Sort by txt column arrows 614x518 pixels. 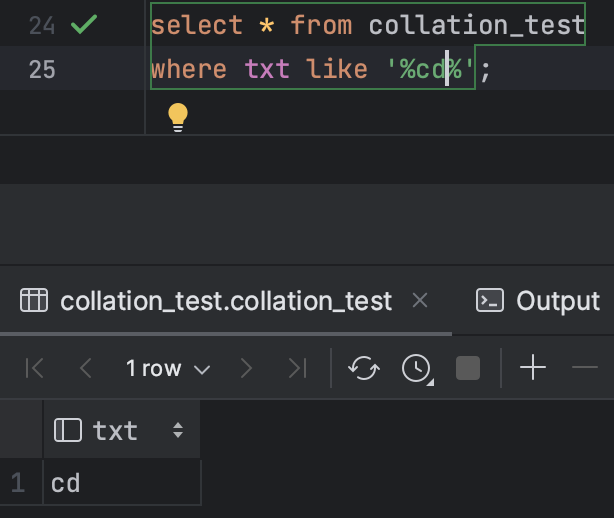pos(178,430)
